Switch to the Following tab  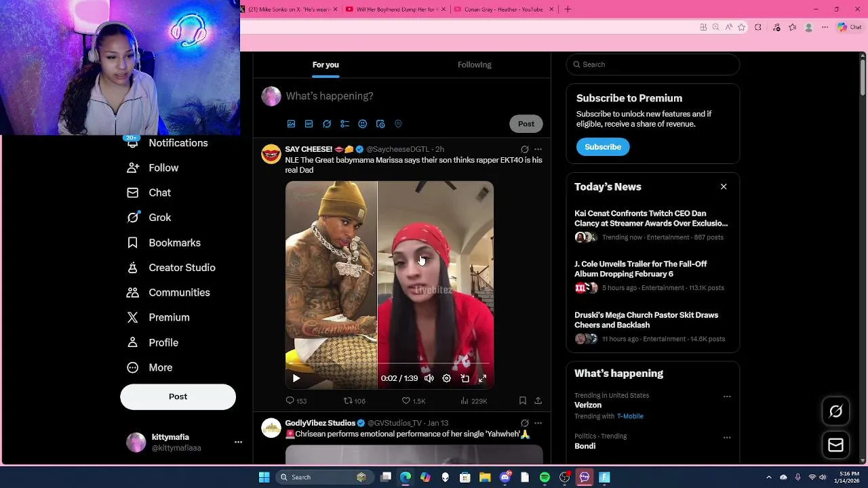474,64
